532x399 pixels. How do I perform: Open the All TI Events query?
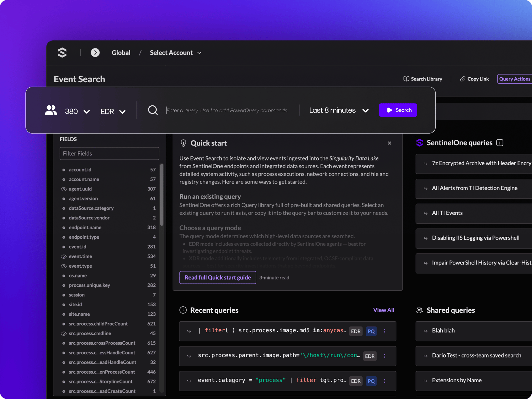pos(474,214)
